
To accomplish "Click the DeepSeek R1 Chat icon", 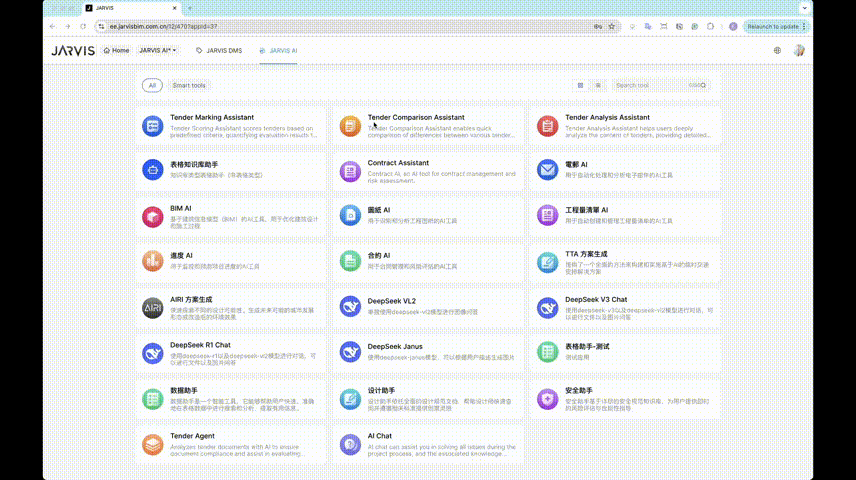I will tap(152, 352).
